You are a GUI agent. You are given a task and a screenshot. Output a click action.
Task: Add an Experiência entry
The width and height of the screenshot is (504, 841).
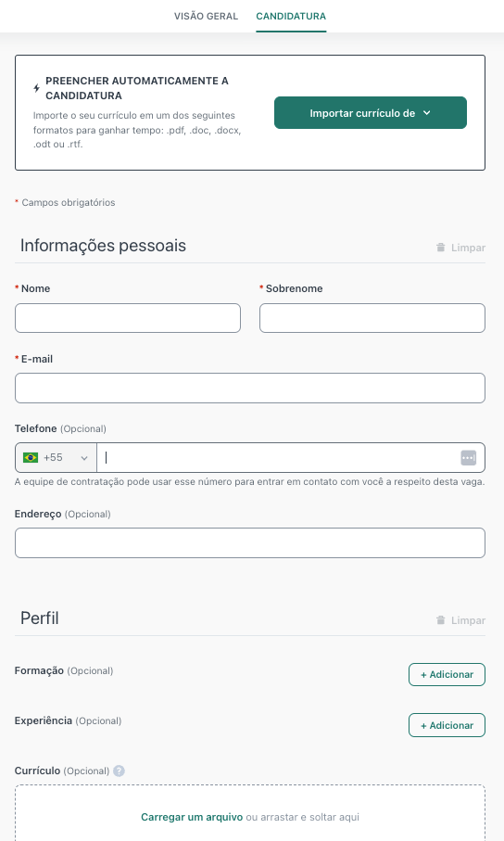tap(447, 725)
